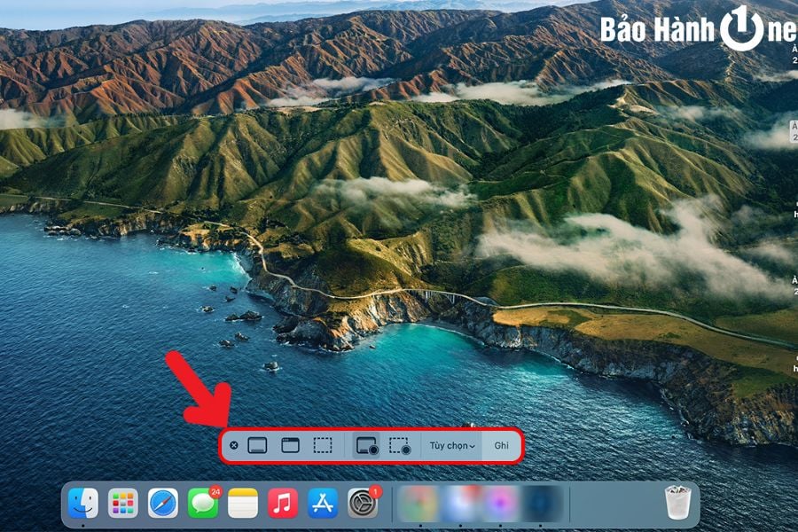
Task: Toggle Record Entire Screen mode
Action: (x=367, y=445)
